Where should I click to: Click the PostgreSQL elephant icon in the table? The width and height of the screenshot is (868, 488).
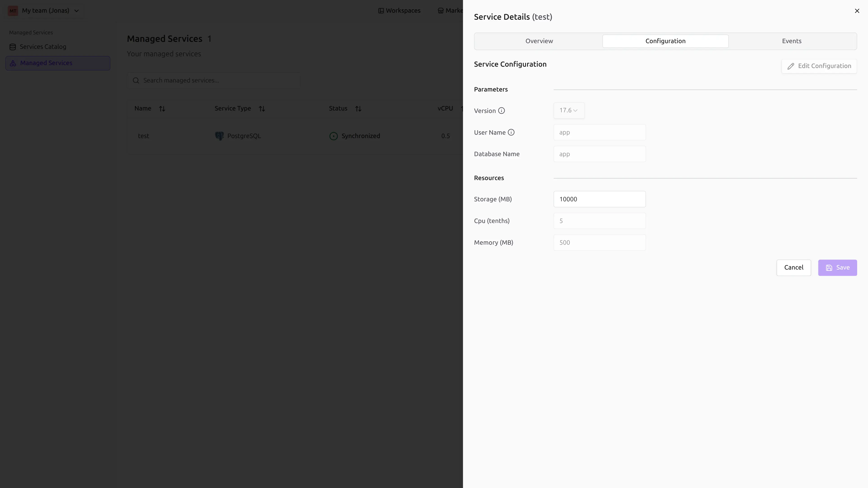(x=219, y=136)
